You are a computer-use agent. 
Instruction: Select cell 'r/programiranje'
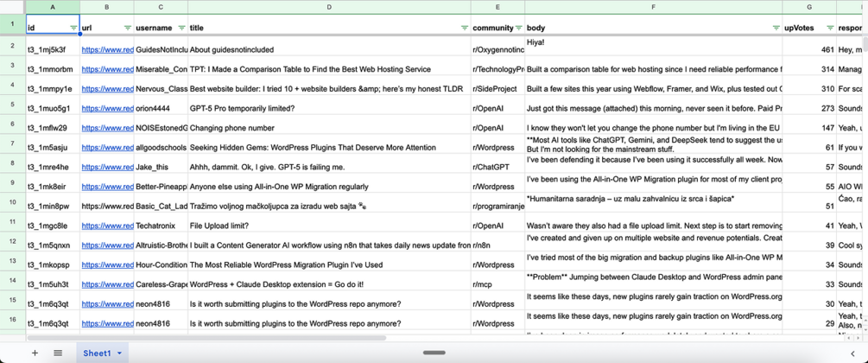click(498, 202)
